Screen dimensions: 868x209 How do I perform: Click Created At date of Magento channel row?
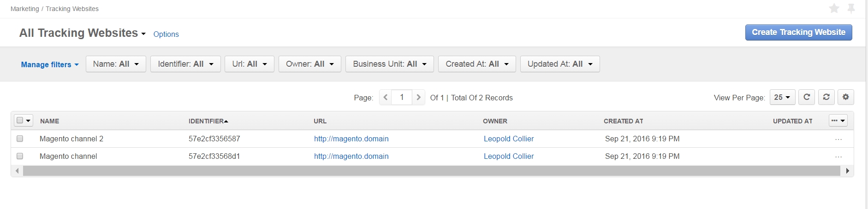pos(642,156)
